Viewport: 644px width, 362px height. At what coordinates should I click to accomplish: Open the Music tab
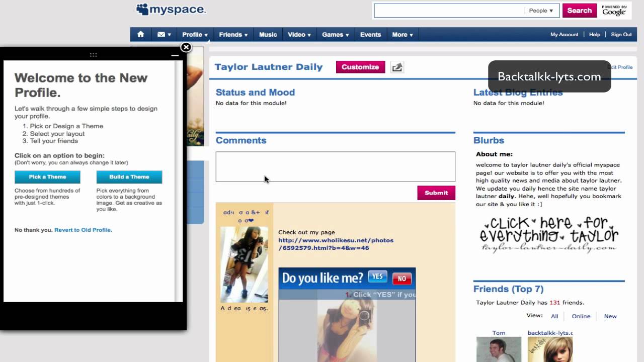tap(268, 35)
